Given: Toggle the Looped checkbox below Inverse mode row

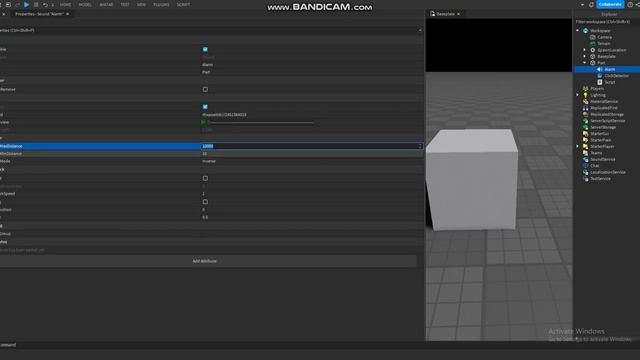Looking at the screenshot, I should [205, 178].
